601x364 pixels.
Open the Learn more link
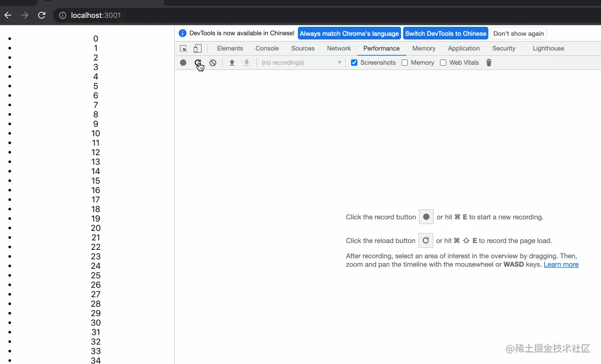[x=561, y=264]
